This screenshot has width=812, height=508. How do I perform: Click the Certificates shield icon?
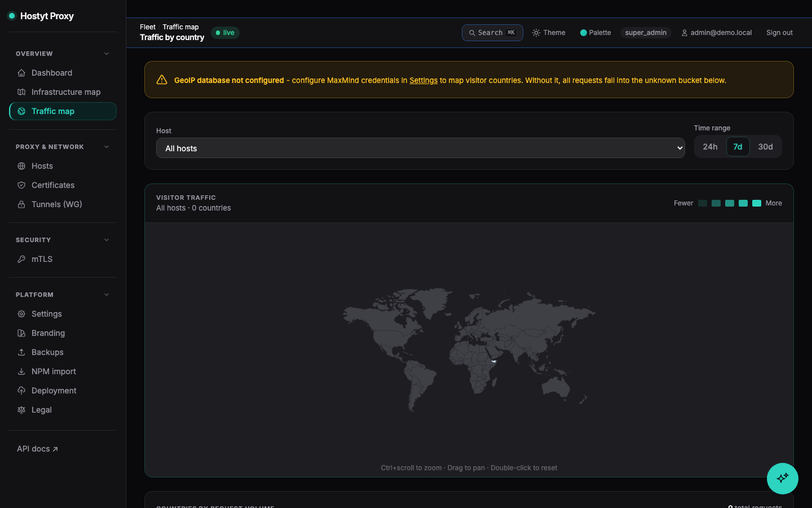click(x=21, y=185)
